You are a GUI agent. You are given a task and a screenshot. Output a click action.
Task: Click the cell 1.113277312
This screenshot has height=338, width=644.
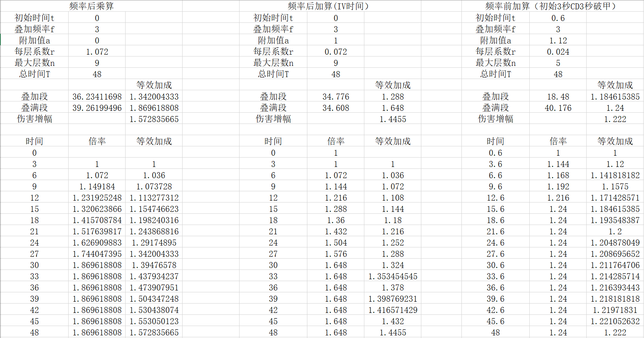pyautogui.click(x=154, y=198)
